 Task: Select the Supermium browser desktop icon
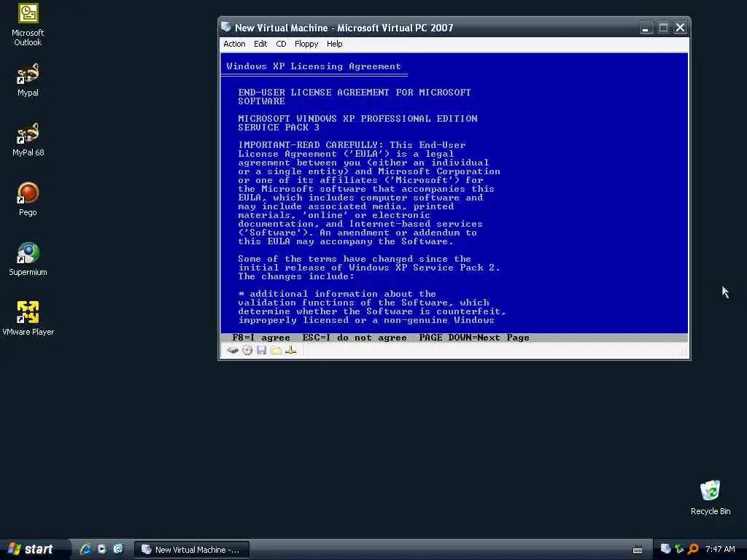pyautogui.click(x=28, y=260)
